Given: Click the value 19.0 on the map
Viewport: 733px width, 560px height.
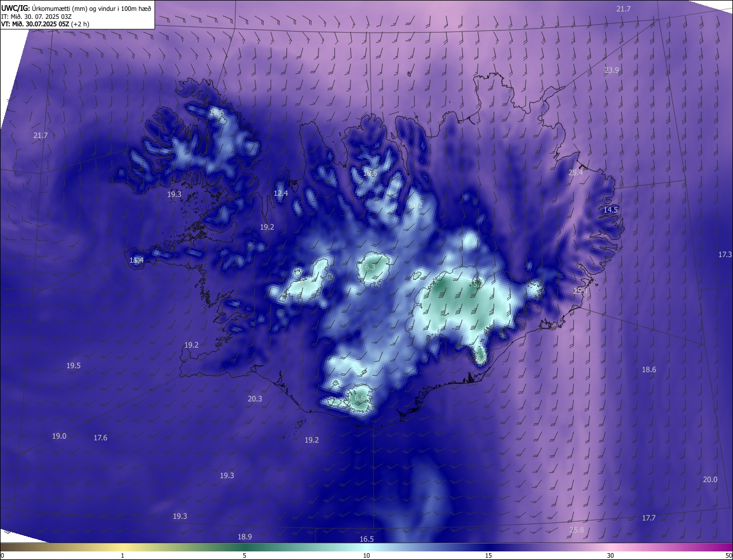Looking at the screenshot, I should click(x=59, y=436).
